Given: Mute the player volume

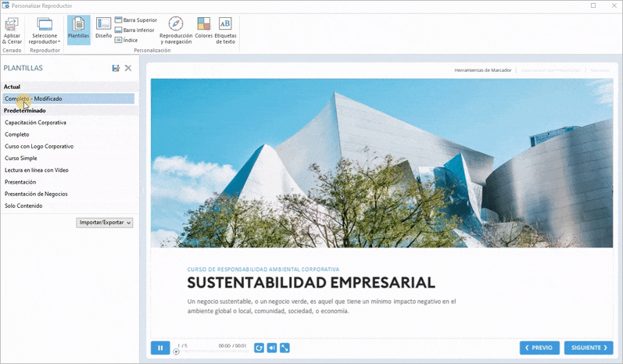Looking at the screenshot, I should pos(272,348).
